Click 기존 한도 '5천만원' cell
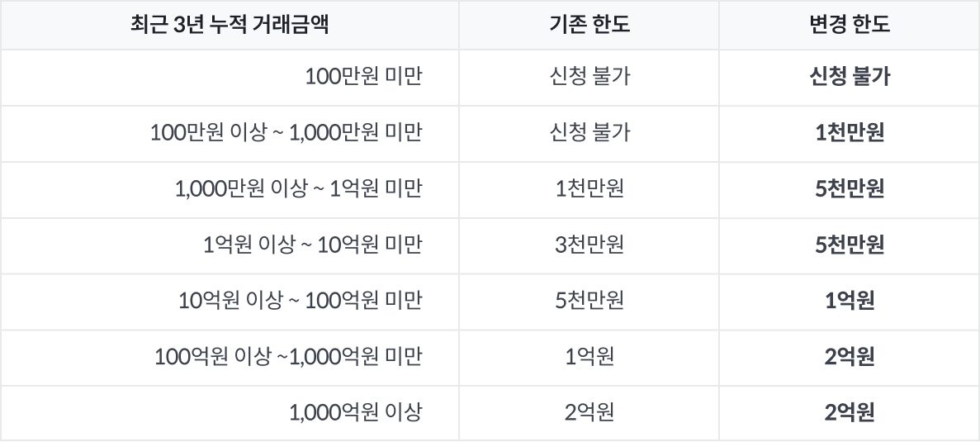980x442 pixels. 589,301
